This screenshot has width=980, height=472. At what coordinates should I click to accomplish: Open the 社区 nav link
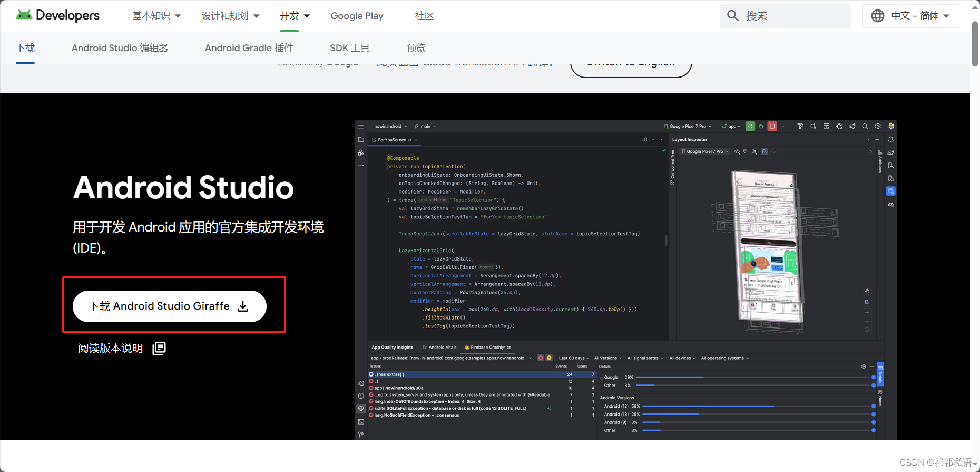tap(424, 16)
